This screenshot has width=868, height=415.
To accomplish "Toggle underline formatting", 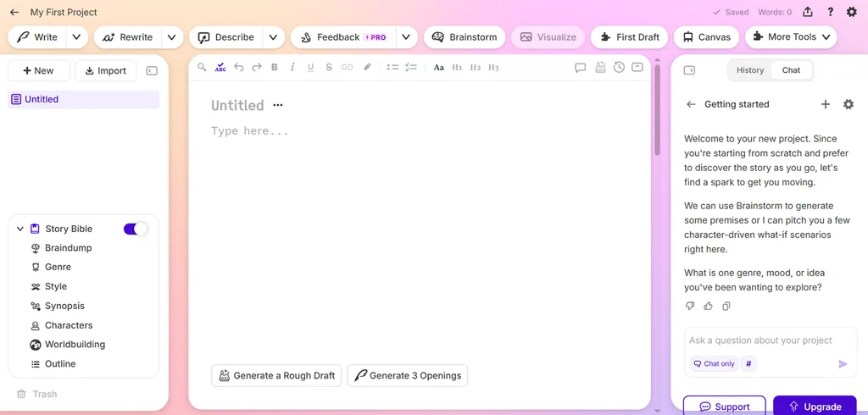I will tap(310, 68).
